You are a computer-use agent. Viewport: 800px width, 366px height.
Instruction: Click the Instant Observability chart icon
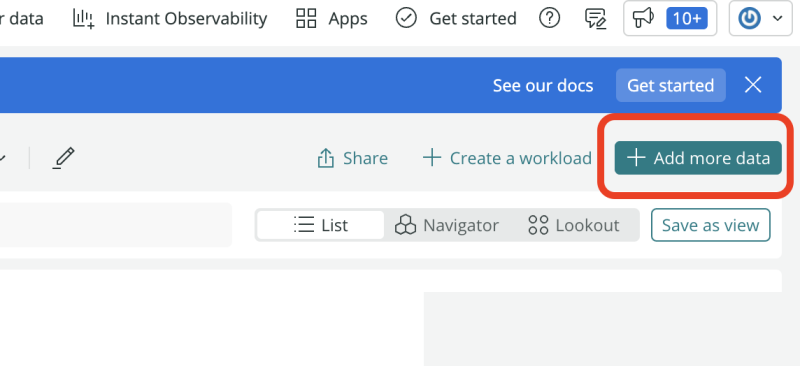84,18
